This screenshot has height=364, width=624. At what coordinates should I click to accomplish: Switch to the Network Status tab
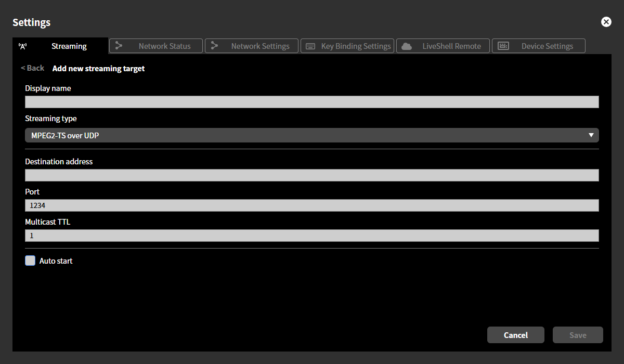(x=156, y=46)
